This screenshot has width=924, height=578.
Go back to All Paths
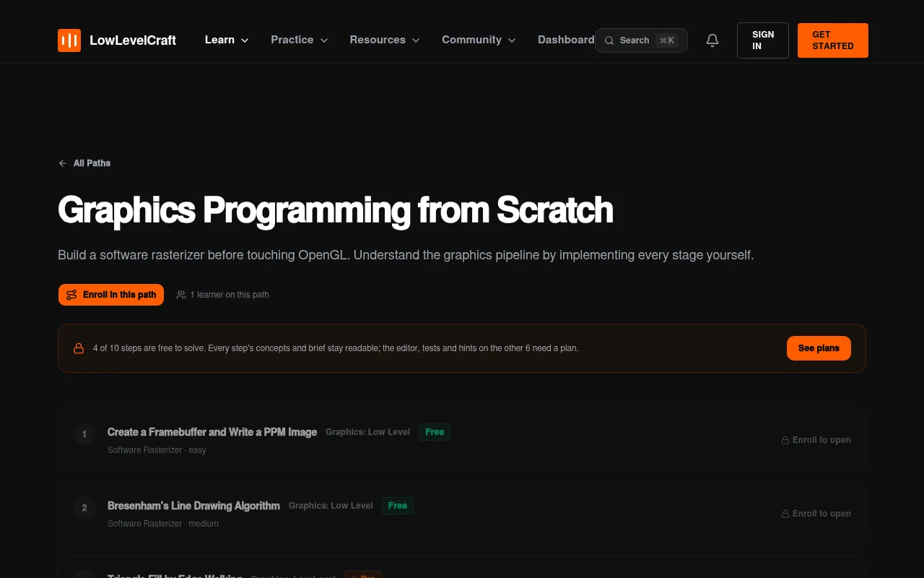[x=84, y=163]
